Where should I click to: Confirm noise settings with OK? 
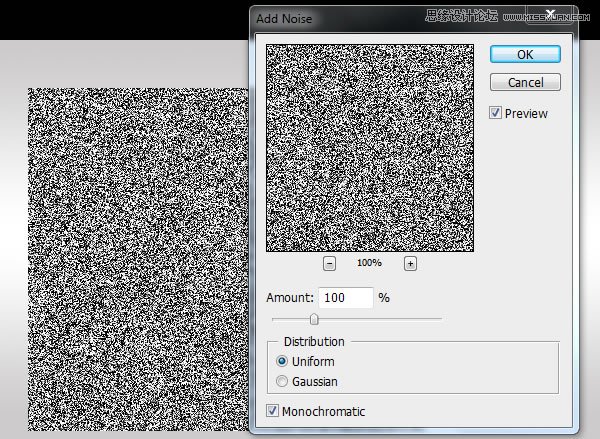click(x=525, y=54)
